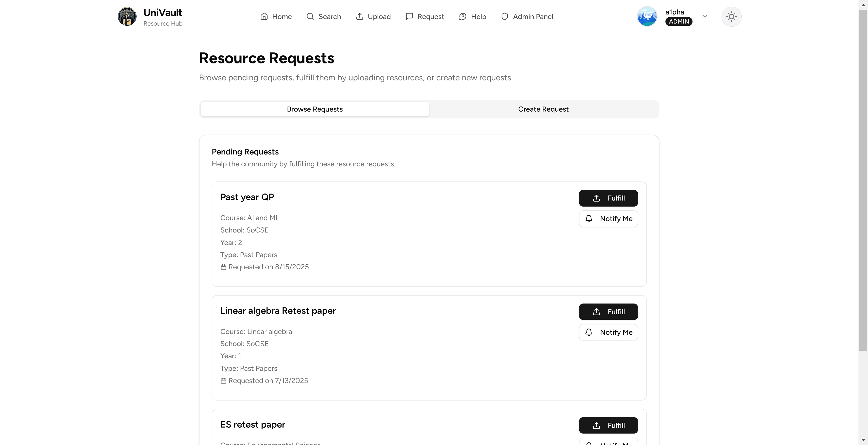Enable notifications for ES retest paper request

608,443
